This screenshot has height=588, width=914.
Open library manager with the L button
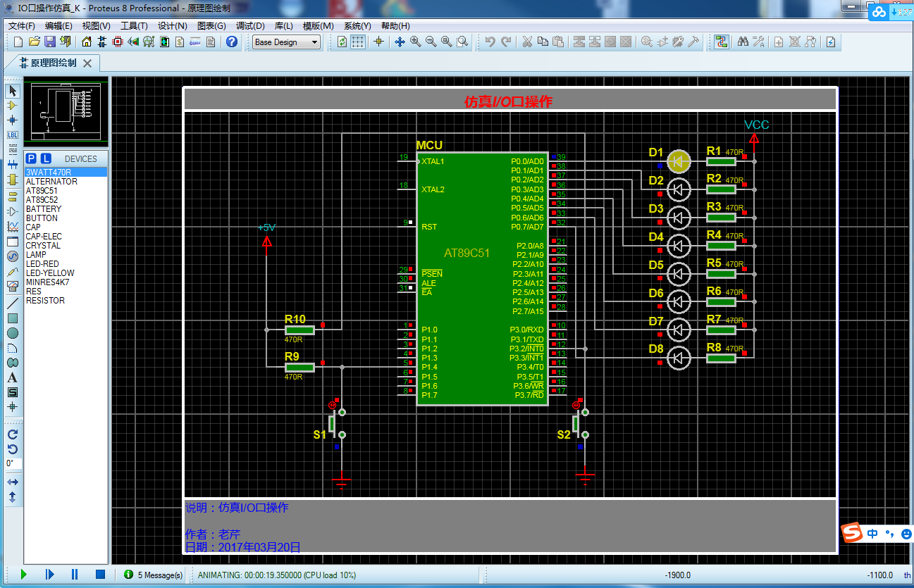click(x=46, y=158)
